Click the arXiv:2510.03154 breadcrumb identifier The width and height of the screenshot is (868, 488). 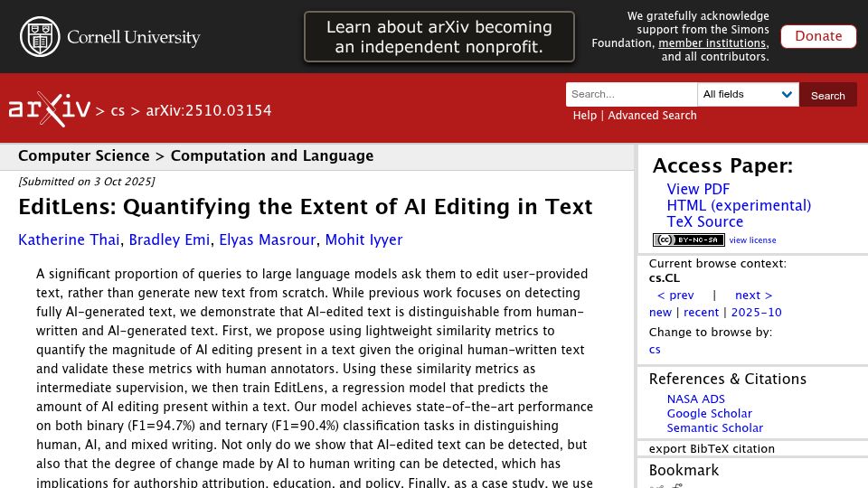(x=209, y=110)
